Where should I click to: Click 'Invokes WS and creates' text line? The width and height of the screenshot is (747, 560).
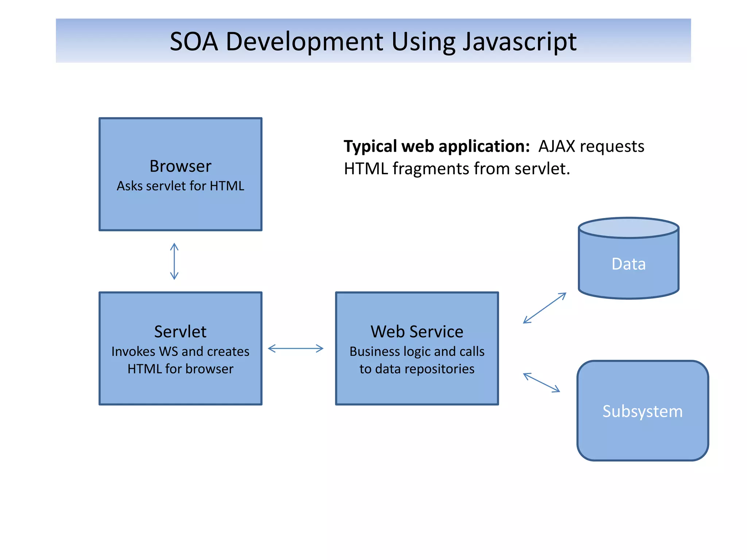click(181, 351)
